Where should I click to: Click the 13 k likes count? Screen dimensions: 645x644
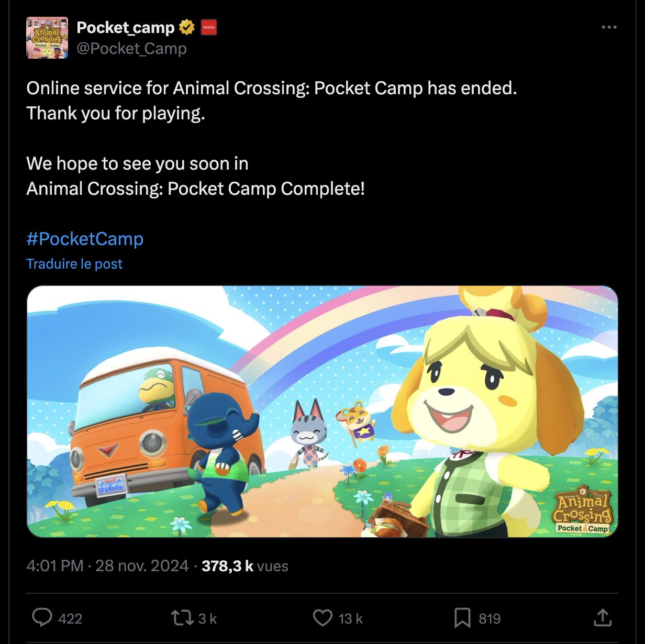coord(350,619)
